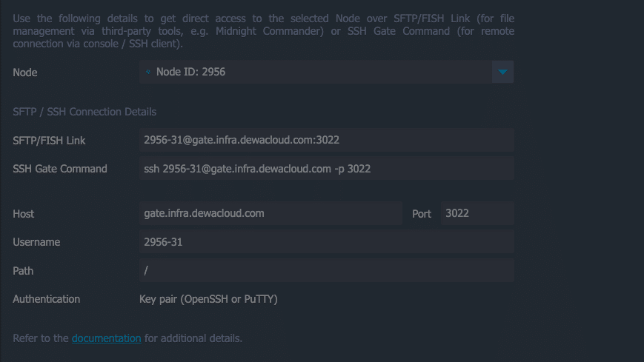Screen dimensions: 644x362
Task: Open the Node selection dropdown arrow
Action: coord(502,72)
